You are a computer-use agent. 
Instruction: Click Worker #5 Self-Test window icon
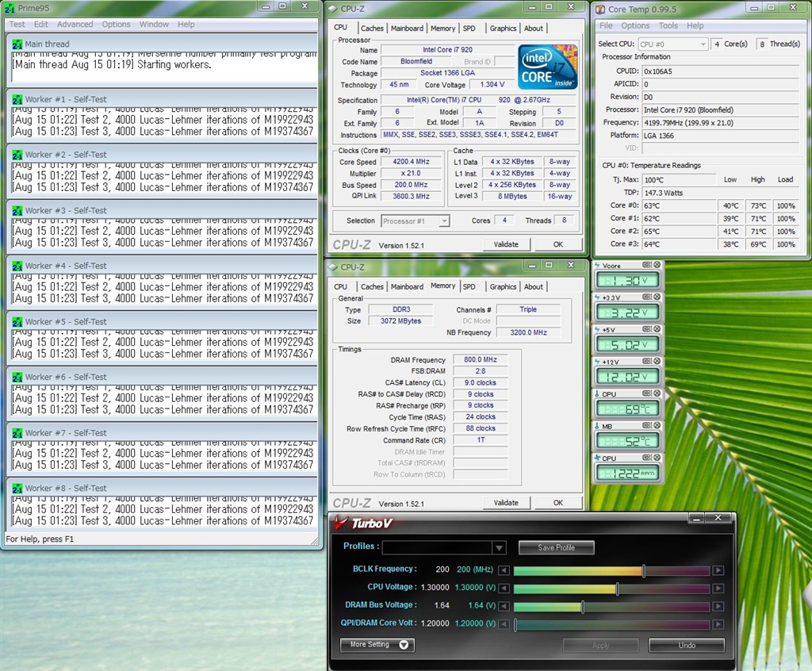click(17, 322)
